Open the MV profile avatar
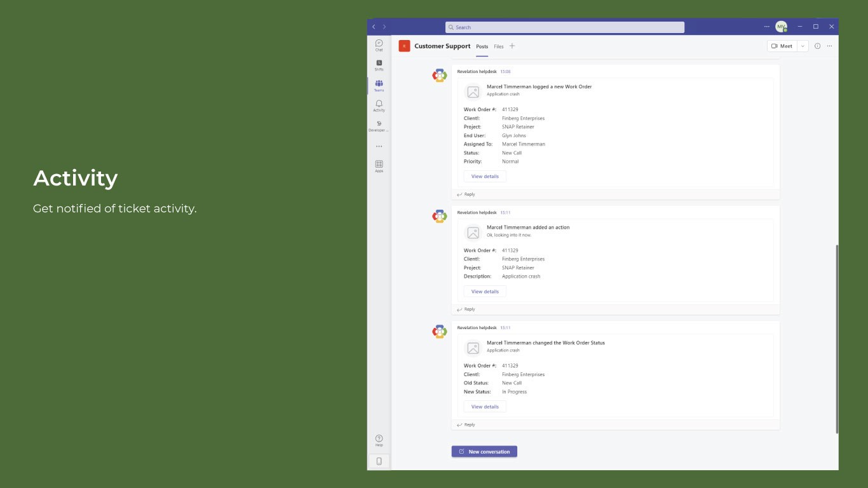Viewport: 868px width, 488px height. [x=781, y=27]
